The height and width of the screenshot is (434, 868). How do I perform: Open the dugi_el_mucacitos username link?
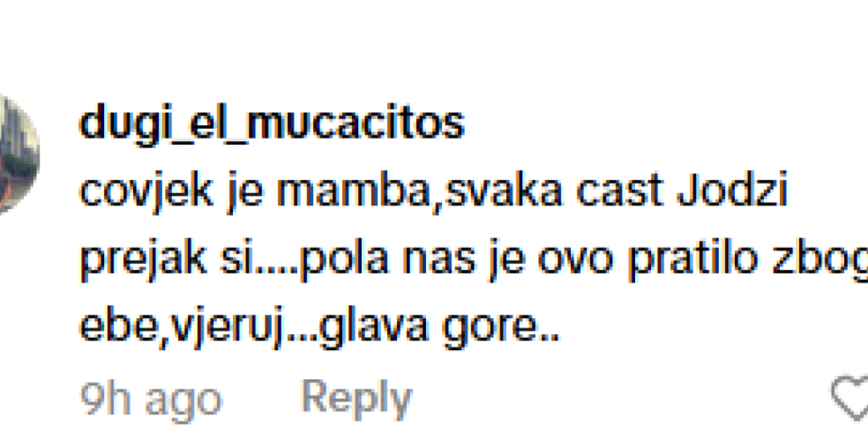click(x=272, y=125)
